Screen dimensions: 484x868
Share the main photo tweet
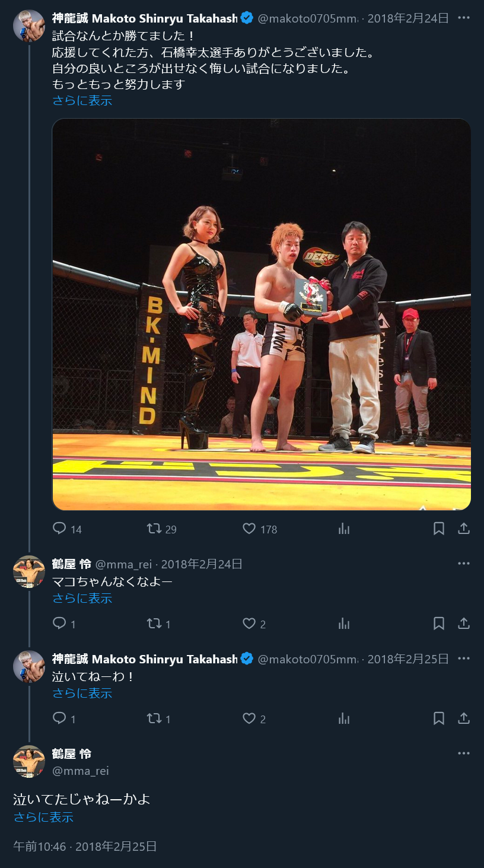[x=464, y=529]
